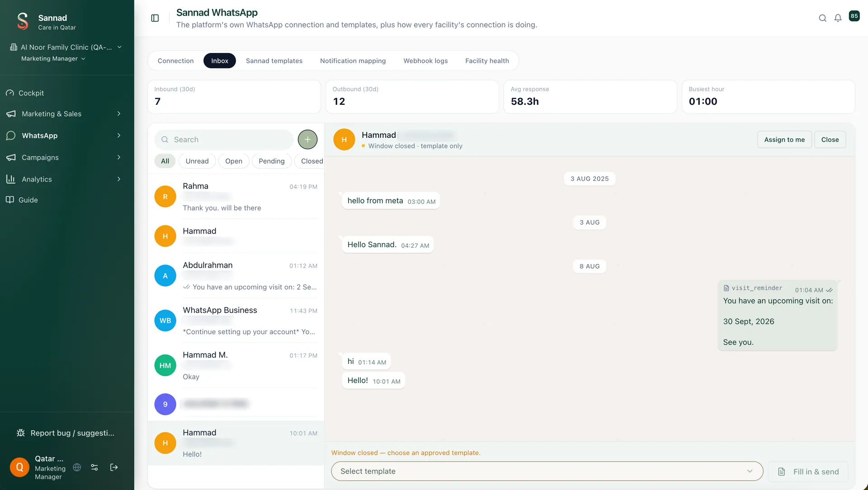The height and width of the screenshot is (490, 868).
Task: Switch to the Webhook logs tab
Action: pos(425,61)
